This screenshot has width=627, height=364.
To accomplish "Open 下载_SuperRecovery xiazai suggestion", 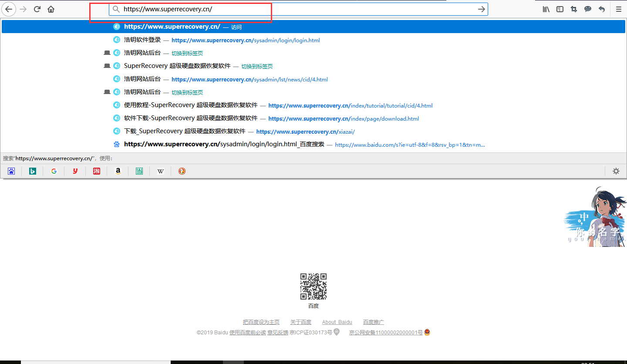I will [x=313, y=131].
